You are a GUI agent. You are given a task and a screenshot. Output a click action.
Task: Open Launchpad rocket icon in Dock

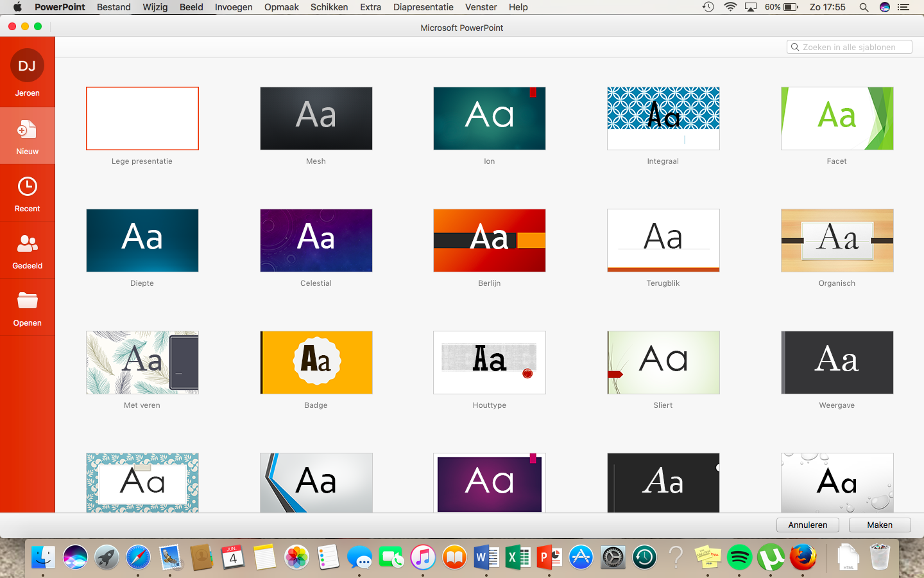[107, 557]
